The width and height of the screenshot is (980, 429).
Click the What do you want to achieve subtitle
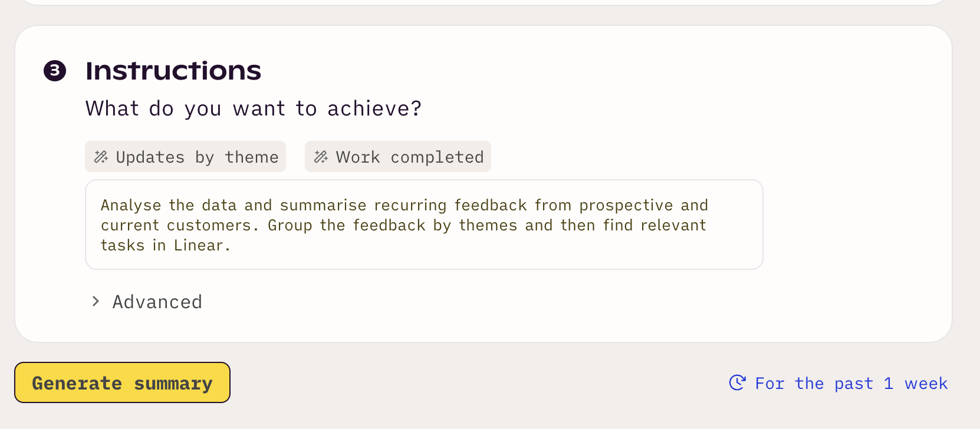point(254,108)
